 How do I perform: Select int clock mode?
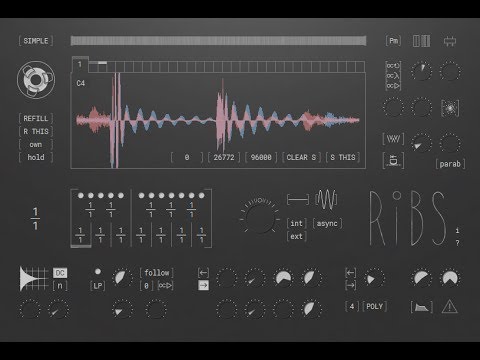pos(296,223)
